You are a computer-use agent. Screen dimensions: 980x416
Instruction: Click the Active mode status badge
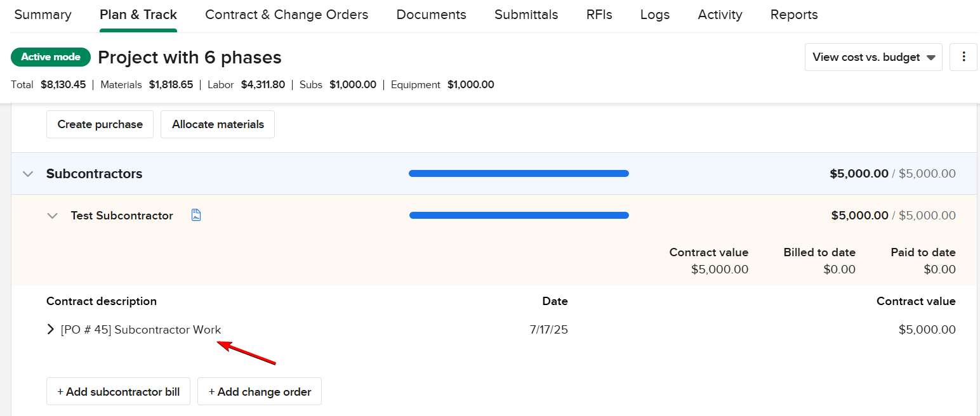(x=51, y=57)
